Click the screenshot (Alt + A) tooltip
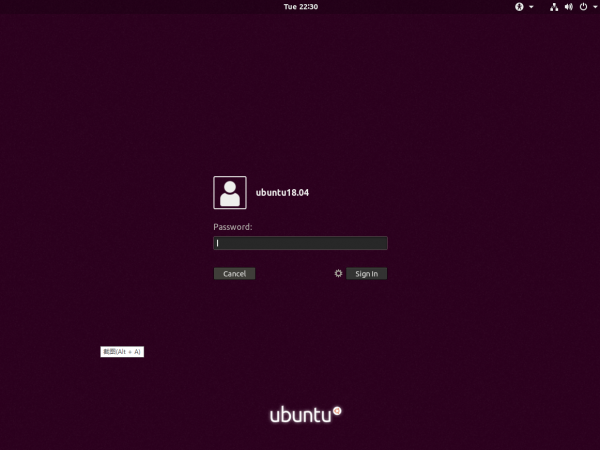 point(122,352)
